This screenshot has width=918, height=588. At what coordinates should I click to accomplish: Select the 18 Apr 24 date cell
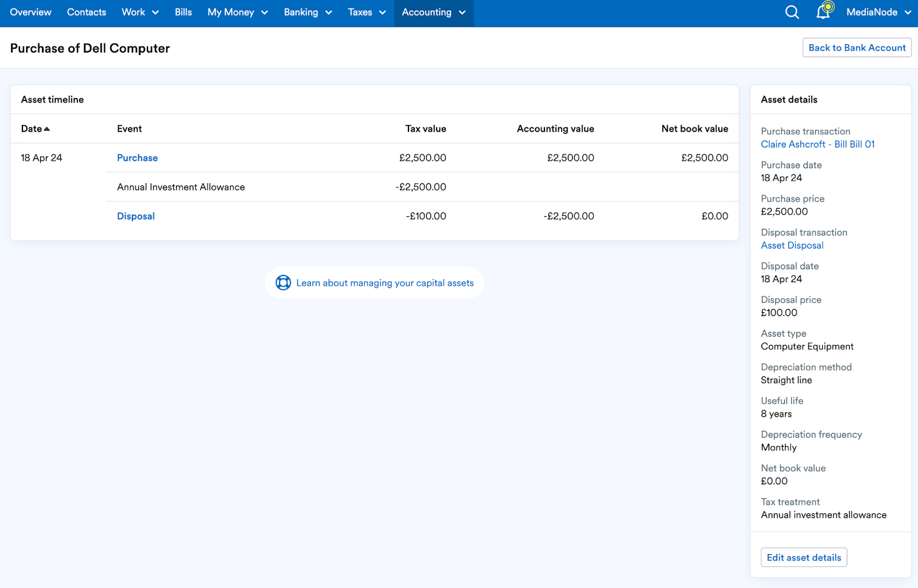(41, 158)
